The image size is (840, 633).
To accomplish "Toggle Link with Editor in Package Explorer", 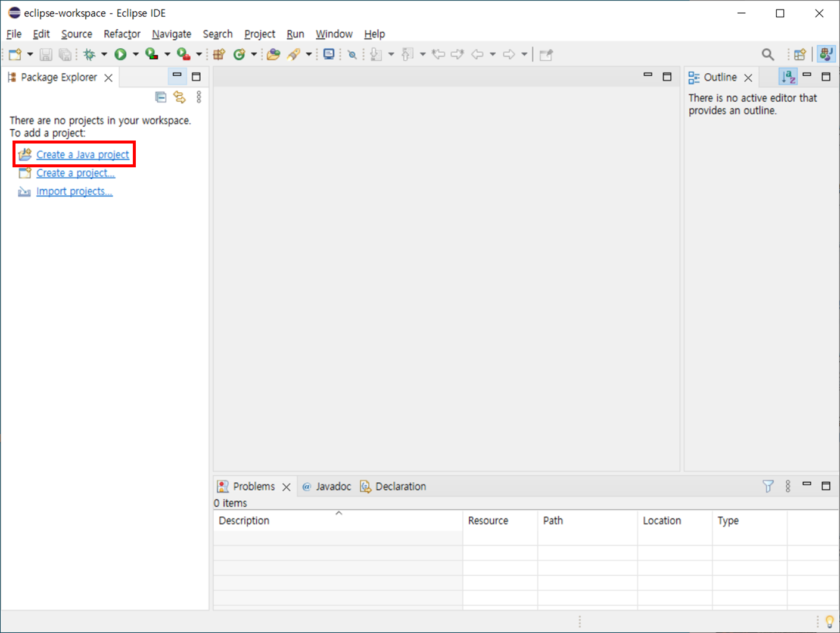I will tap(179, 97).
